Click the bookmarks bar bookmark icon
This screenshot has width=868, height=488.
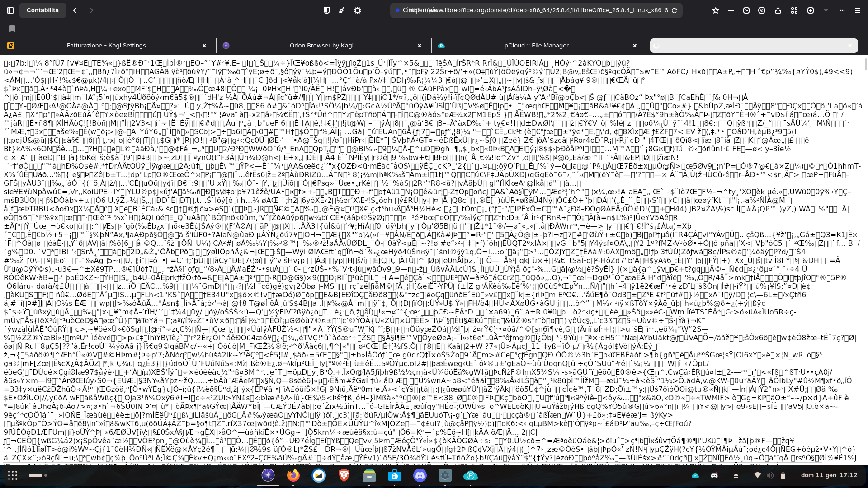[12, 28]
